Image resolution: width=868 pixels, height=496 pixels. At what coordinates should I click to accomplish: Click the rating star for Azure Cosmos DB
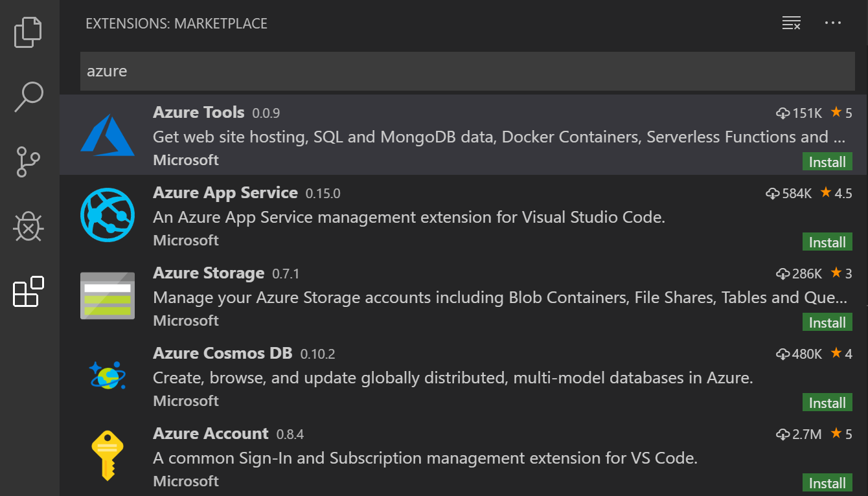coord(836,353)
